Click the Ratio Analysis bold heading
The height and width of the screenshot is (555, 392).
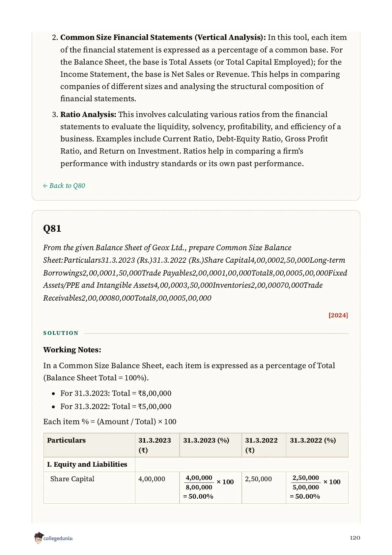click(88, 114)
